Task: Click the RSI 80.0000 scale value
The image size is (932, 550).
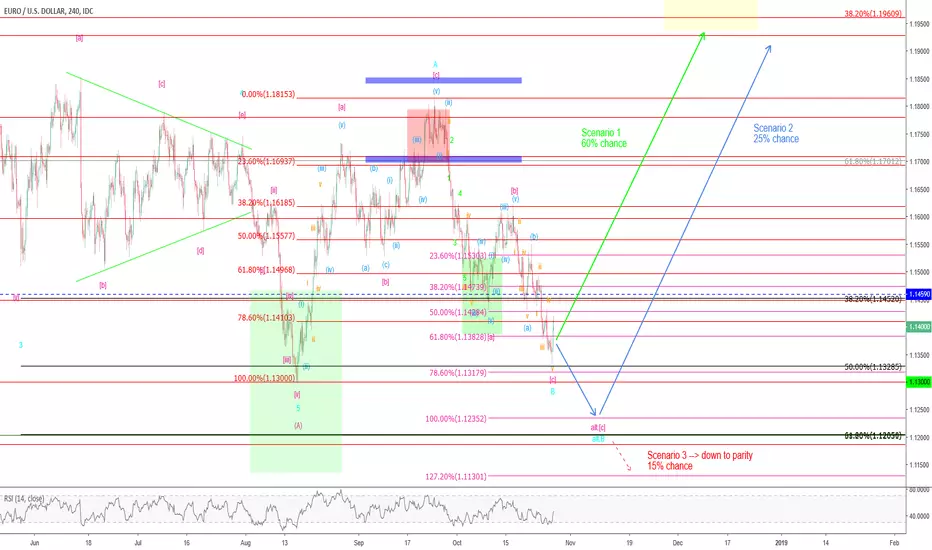Action: click(920, 490)
